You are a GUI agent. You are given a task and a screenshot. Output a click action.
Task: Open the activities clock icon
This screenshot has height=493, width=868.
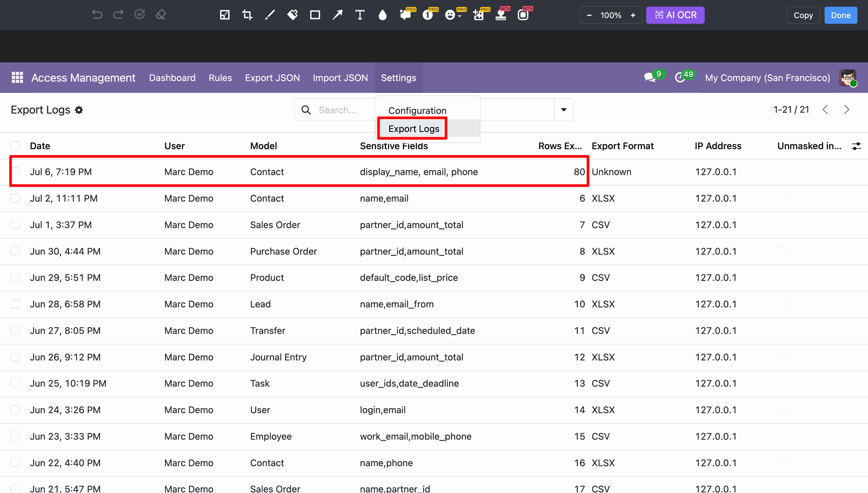(x=680, y=78)
